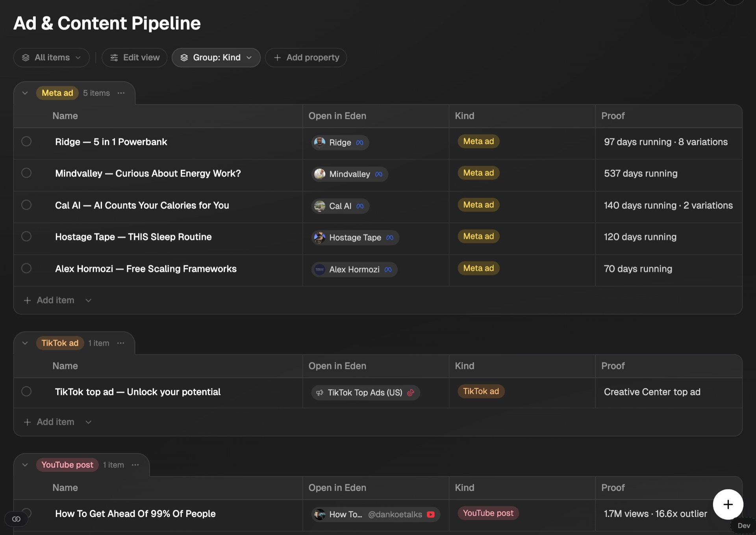
Task: Select the Ridge — 5 in 1 Powerbank row circle
Action: point(26,141)
